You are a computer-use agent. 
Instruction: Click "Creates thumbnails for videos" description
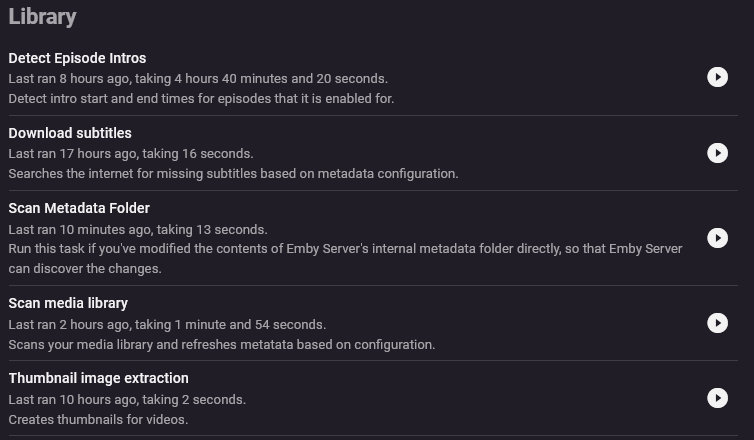[98, 419]
